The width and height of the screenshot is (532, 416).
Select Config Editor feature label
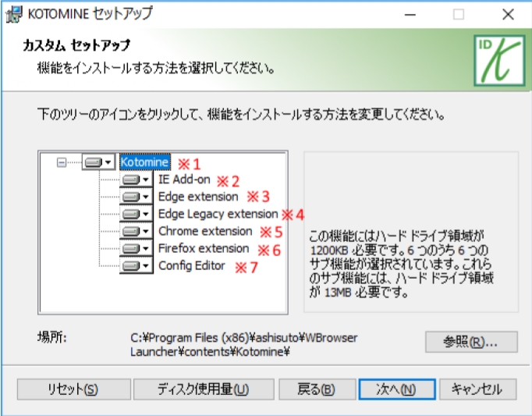[x=192, y=266]
